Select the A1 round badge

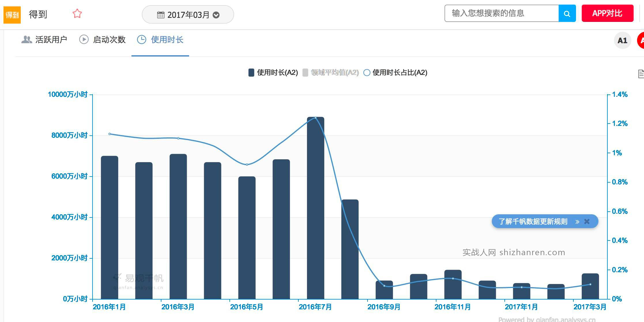[x=622, y=41]
